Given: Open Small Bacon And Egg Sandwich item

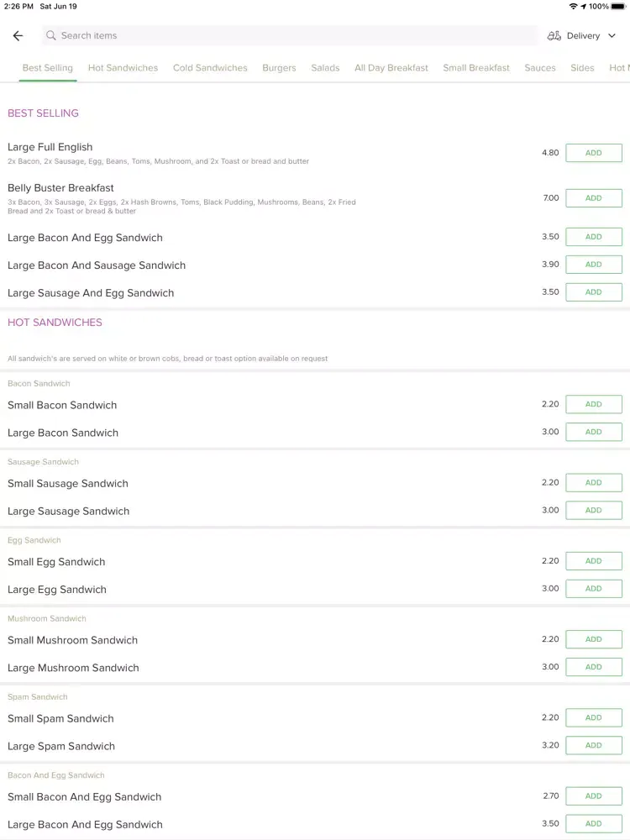Looking at the screenshot, I should pyautogui.click(x=84, y=796).
